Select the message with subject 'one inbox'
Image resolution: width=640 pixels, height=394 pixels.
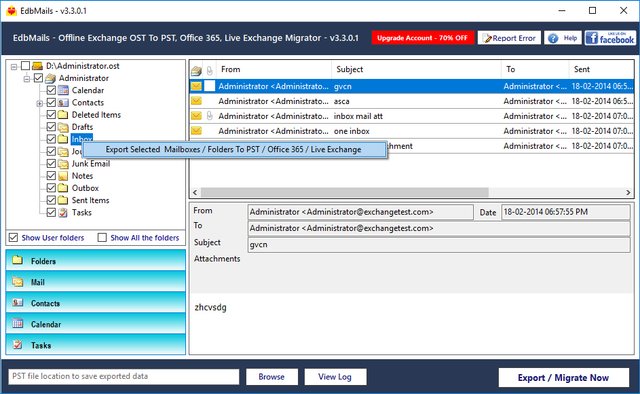click(411, 131)
